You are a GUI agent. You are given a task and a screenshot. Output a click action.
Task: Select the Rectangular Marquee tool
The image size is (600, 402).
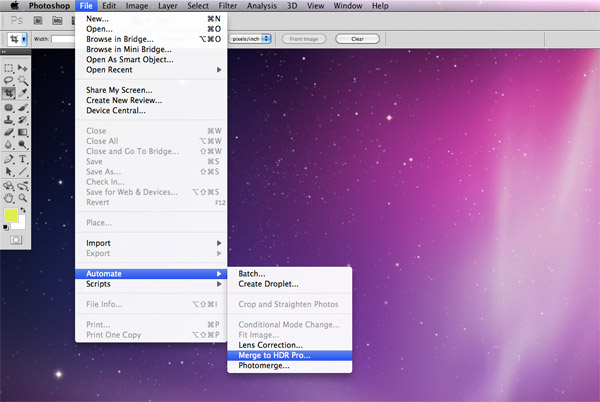pos(8,68)
